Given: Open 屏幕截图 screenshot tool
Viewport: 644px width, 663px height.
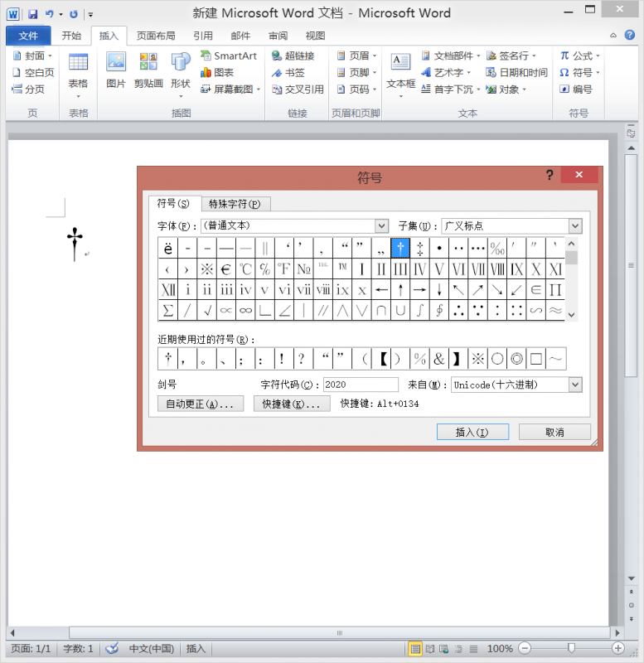Looking at the screenshot, I should click(230, 90).
